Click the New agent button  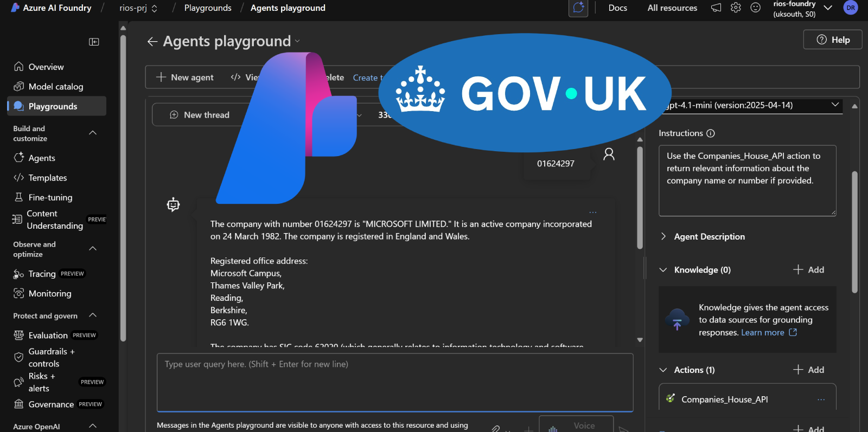click(x=185, y=78)
